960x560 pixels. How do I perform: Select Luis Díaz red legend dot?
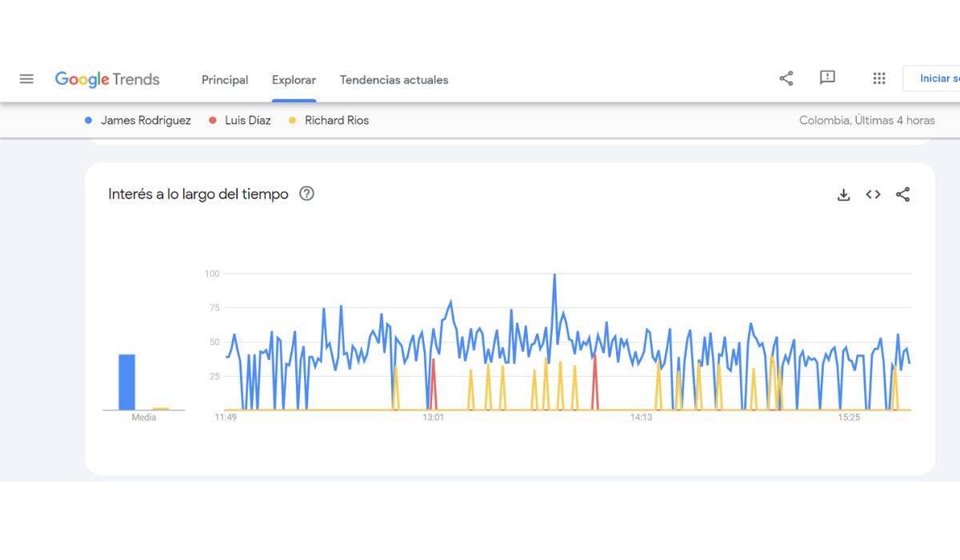tap(213, 121)
